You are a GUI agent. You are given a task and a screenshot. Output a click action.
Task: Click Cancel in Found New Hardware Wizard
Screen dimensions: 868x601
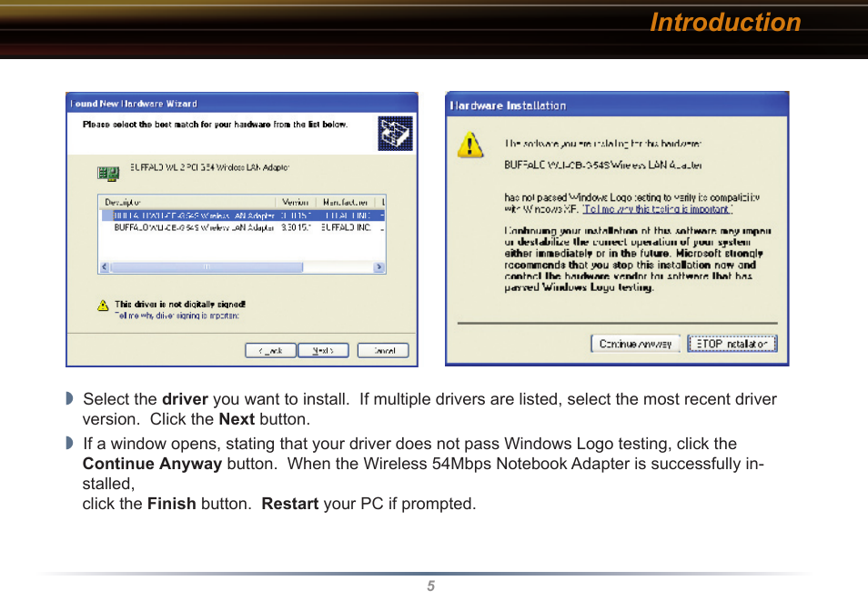(x=383, y=351)
